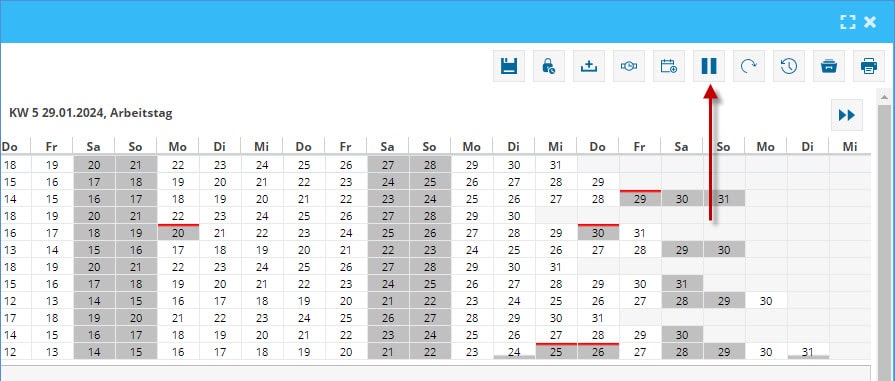Select the gray So 16 cell
The width and height of the screenshot is (895, 381).
pos(135,250)
